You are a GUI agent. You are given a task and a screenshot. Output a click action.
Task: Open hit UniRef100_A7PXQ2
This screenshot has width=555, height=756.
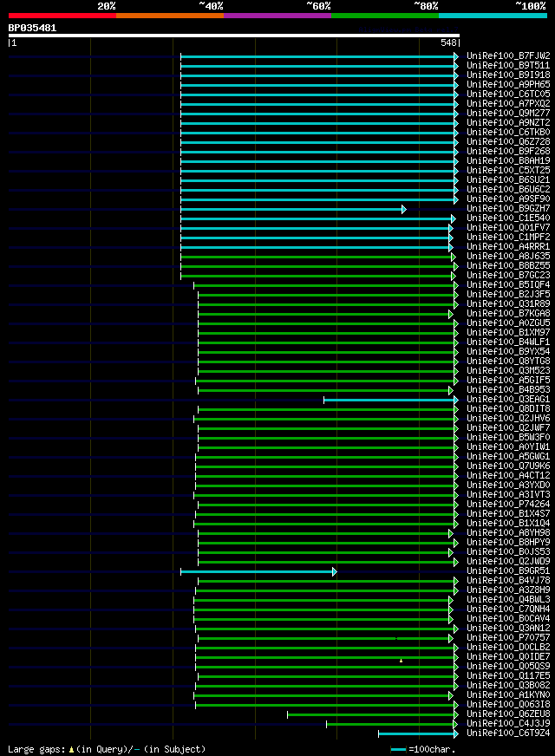coord(508,104)
